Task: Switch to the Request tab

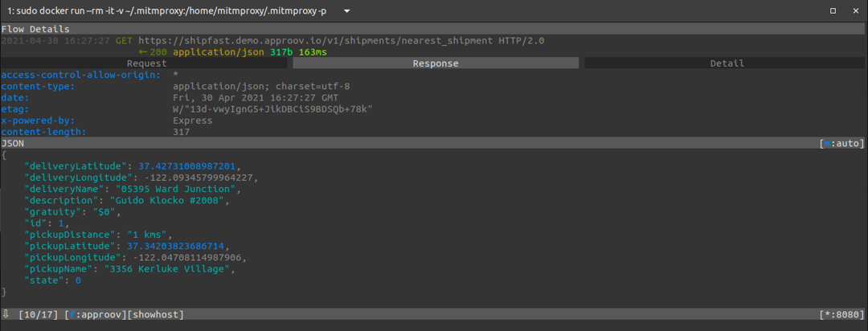Action: coord(146,63)
